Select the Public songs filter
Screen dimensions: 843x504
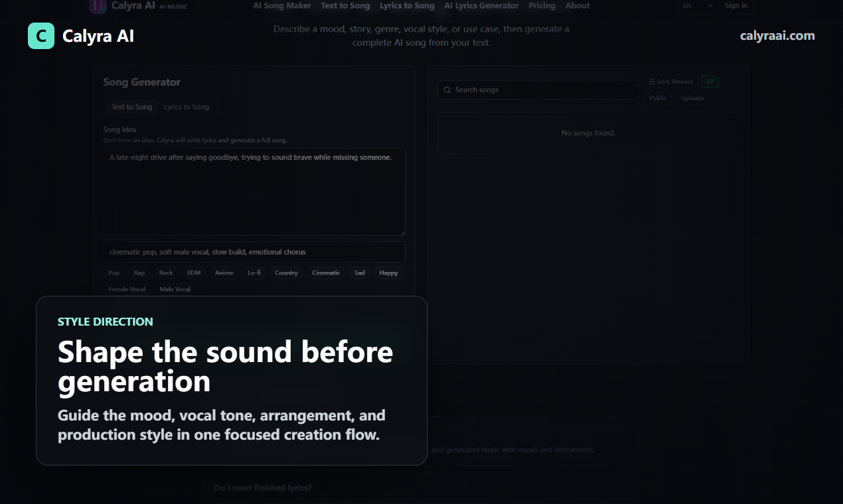pyautogui.click(x=658, y=98)
